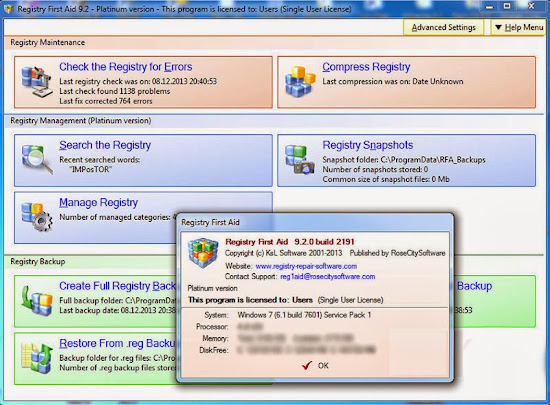The height and width of the screenshot is (405, 550).
Task: Click the red checkmark next to OK
Action: coord(307,365)
